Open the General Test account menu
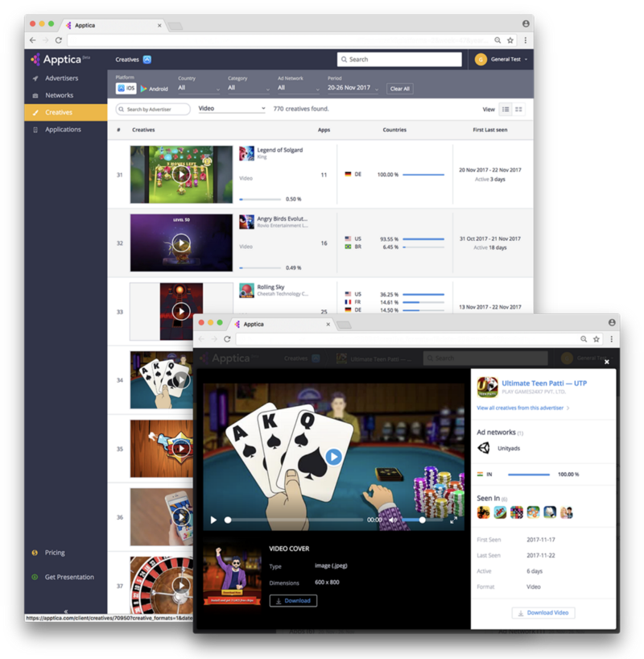Image resolution: width=644 pixels, height=659 pixels. (x=501, y=60)
